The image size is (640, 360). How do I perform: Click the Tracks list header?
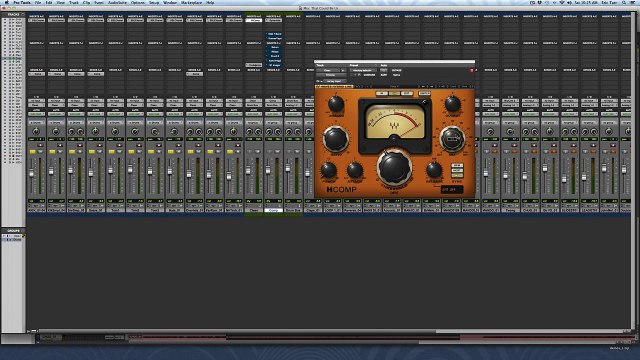[13, 15]
